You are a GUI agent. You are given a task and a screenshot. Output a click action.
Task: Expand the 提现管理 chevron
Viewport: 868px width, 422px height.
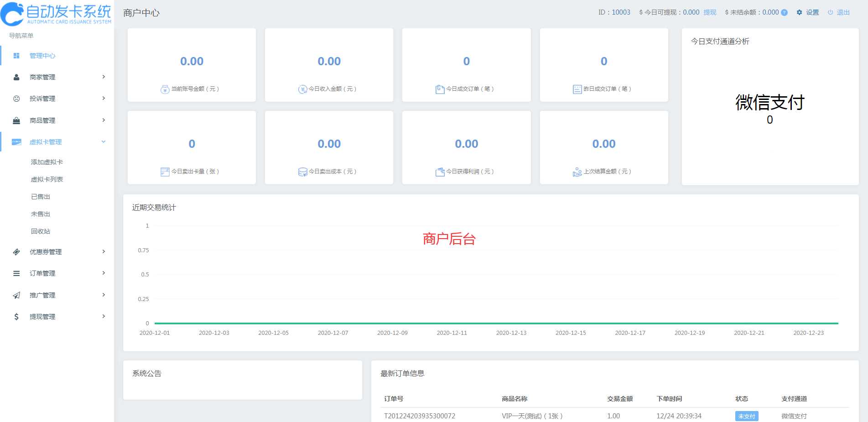(x=104, y=316)
